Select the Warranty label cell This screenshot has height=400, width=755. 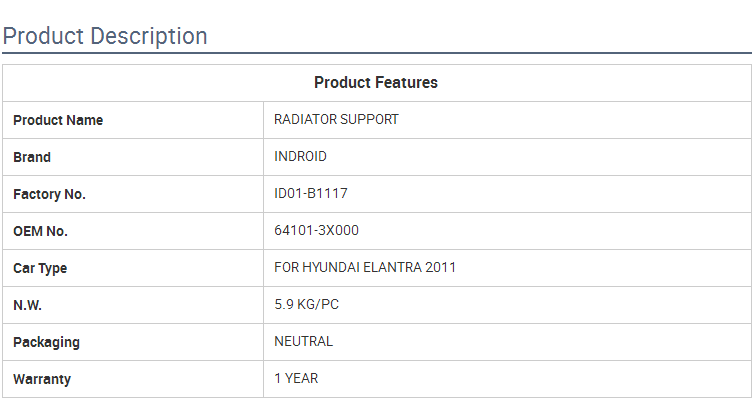click(x=42, y=379)
